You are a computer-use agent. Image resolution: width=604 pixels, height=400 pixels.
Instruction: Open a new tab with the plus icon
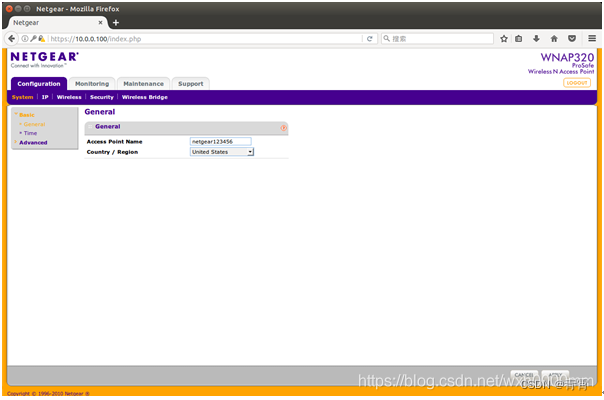(116, 23)
